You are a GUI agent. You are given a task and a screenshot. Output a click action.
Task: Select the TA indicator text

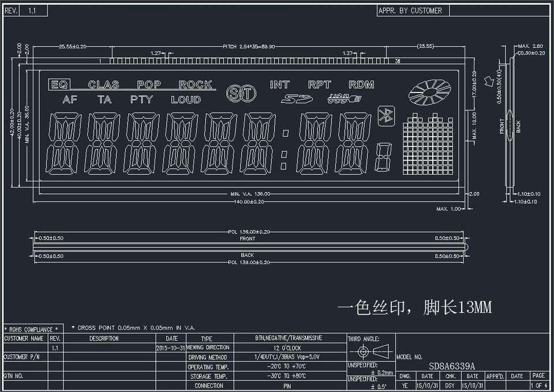[104, 100]
